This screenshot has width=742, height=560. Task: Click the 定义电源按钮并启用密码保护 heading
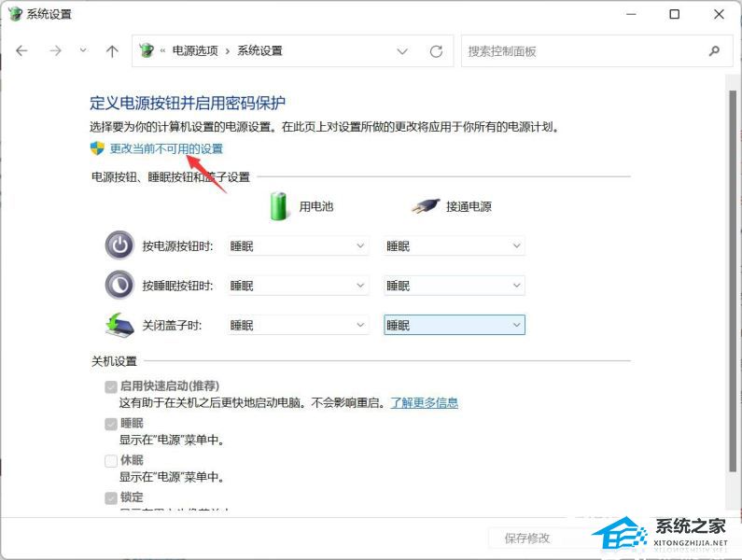[x=188, y=104]
